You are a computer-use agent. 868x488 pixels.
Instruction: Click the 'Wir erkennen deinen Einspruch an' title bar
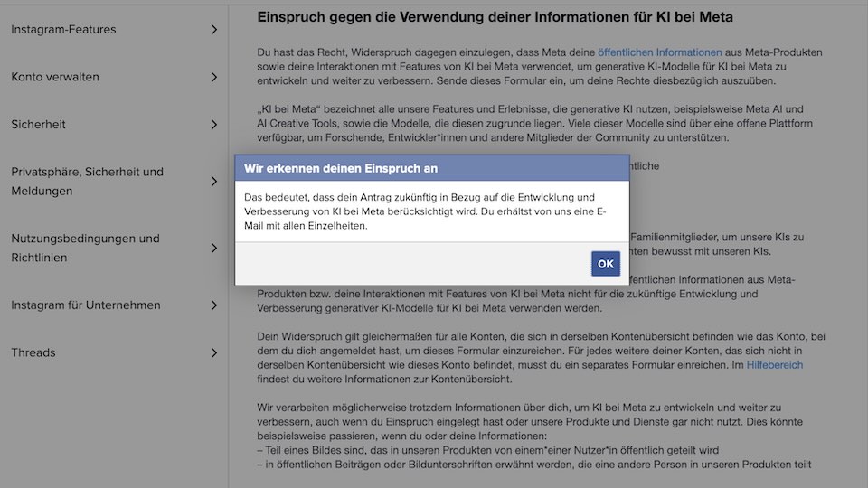point(431,168)
